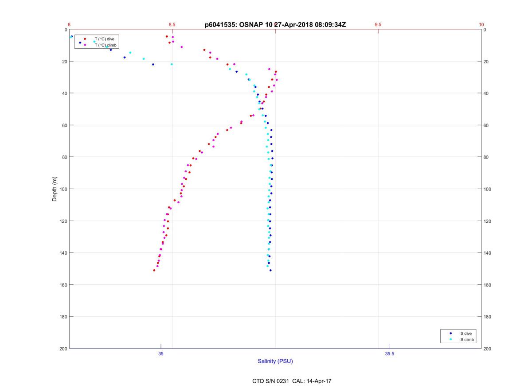532x392 pixels.
Task: Click the '60' depth tick on right axis
Action: pos(486,125)
